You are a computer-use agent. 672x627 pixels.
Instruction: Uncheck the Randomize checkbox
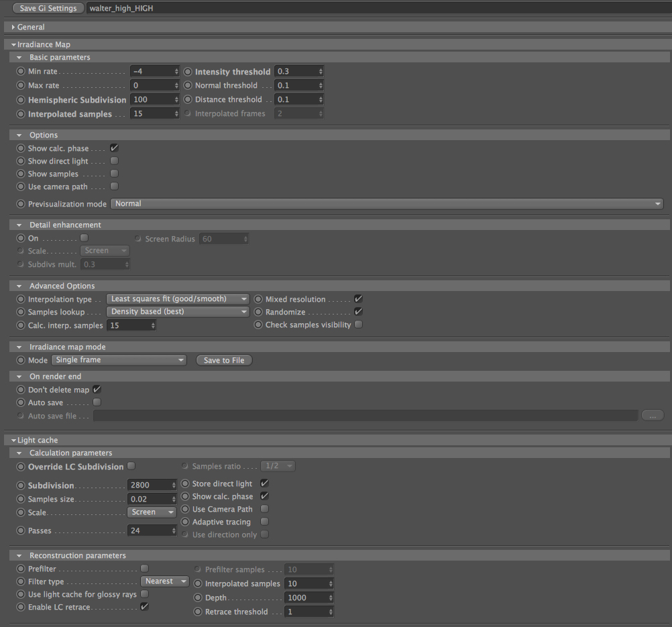click(x=358, y=312)
